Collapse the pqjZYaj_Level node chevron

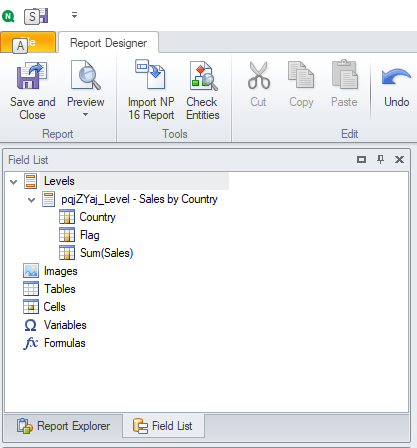[31, 200]
